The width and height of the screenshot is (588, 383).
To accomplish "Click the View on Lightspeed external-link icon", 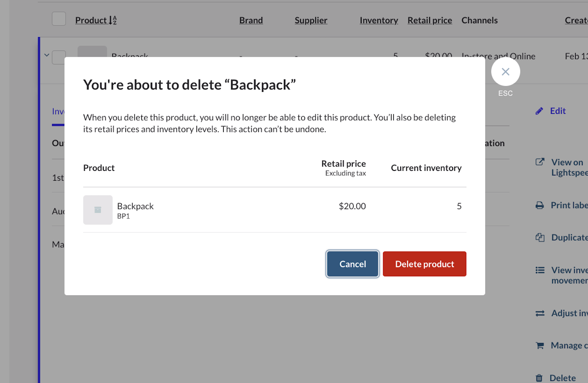I will click(540, 162).
